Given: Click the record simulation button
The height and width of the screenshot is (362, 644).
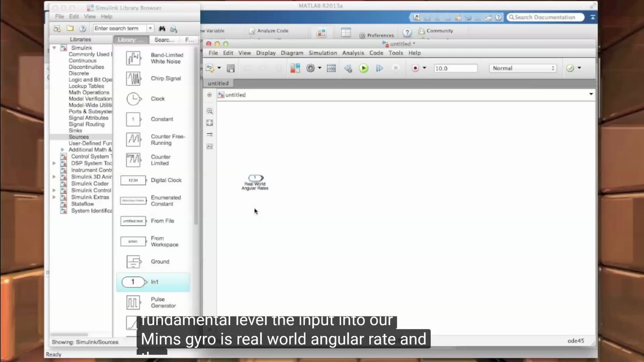Looking at the screenshot, I should coord(415,68).
